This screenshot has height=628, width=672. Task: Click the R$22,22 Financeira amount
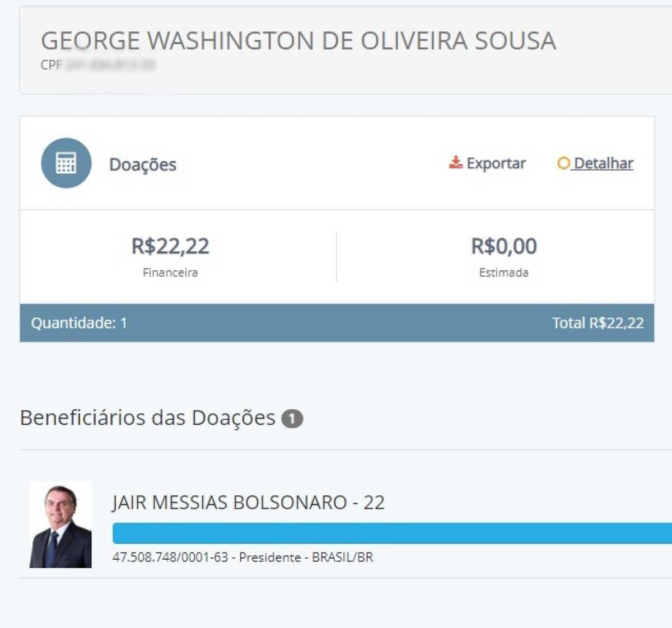tap(170, 246)
